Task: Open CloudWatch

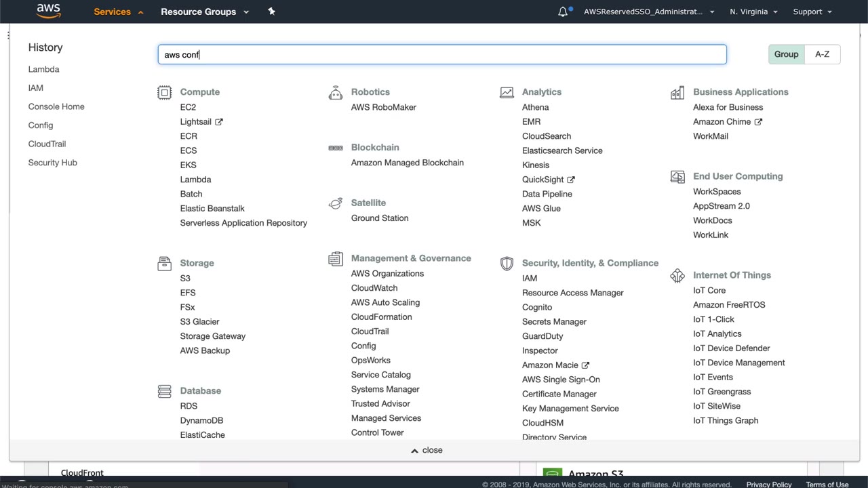Action: [x=374, y=288]
